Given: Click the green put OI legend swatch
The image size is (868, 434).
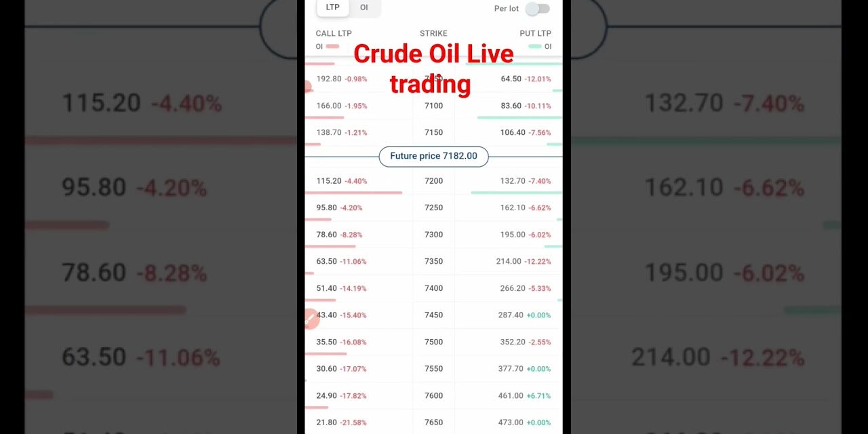Looking at the screenshot, I should click(x=535, y=47).
